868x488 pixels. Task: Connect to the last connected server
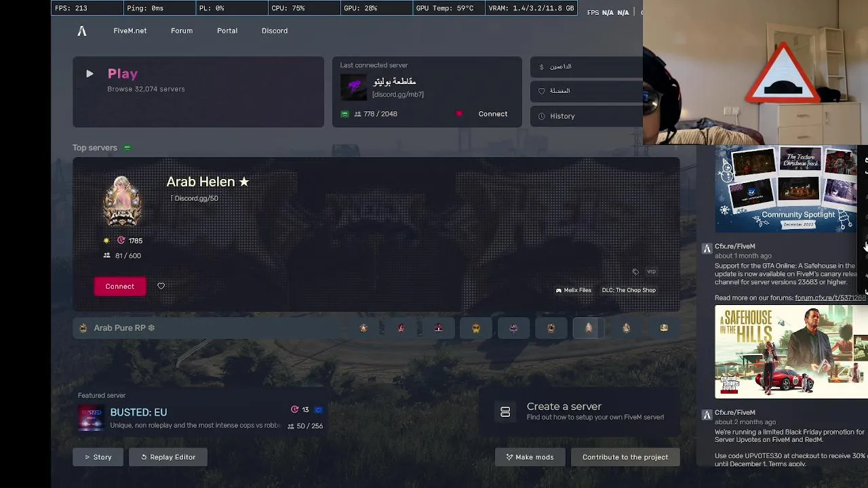[x=493, y=114]
